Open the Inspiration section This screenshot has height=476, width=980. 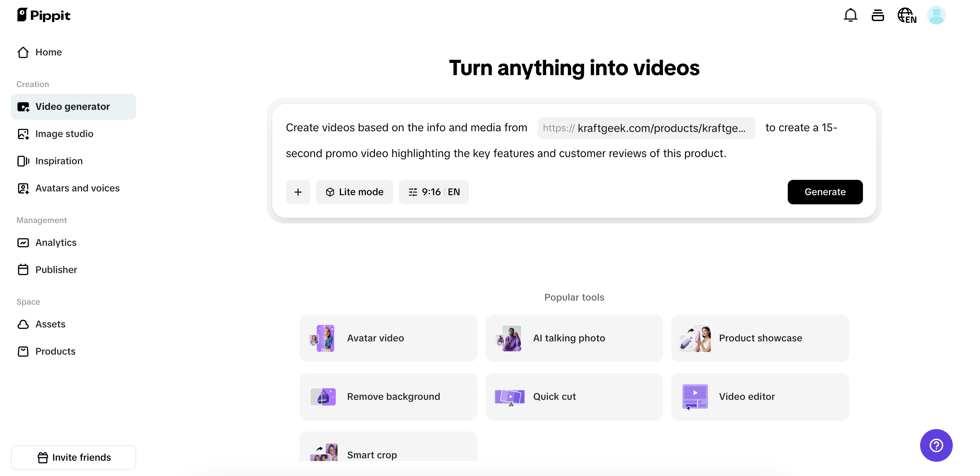tap(59, 161)
